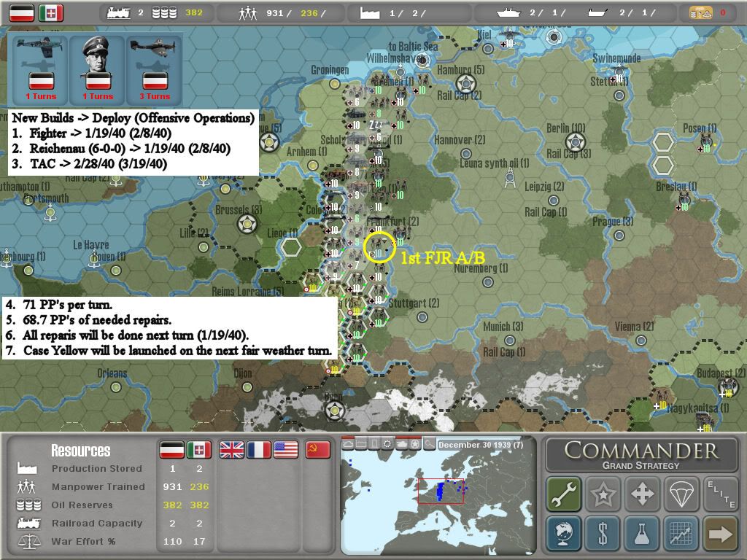This screenshot has width=747, height=560.
Task: Select the Italian flag in top bar
Action: (50, 13)
